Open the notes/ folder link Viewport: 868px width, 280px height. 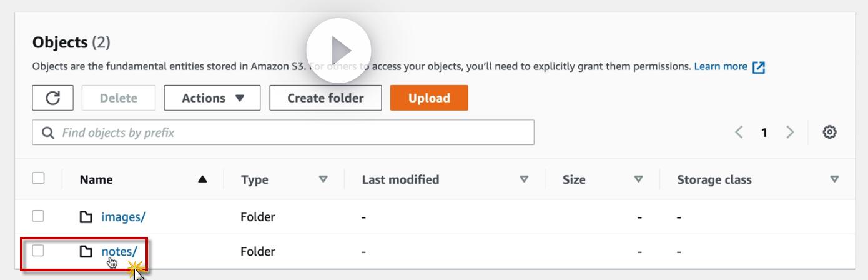coord(119,251)
